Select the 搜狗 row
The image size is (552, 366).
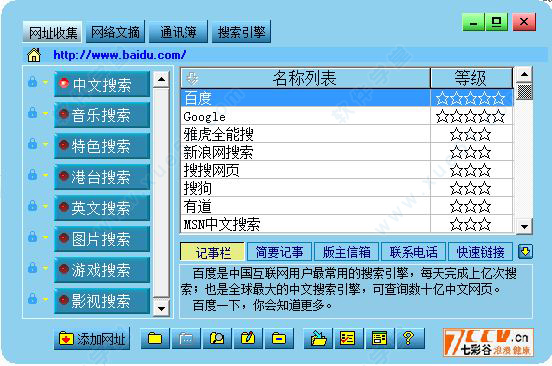pyautogui.click(x=347, y=188)
